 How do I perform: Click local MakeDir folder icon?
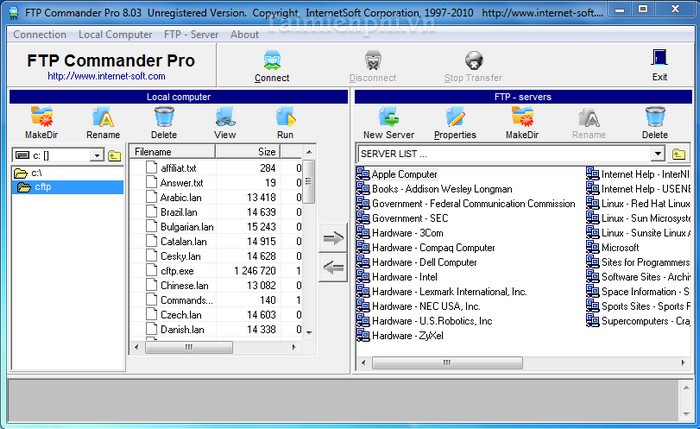click(42, 117)
